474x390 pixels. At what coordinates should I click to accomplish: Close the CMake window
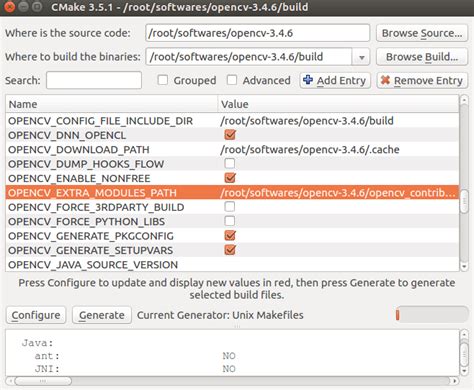[9, 7]
